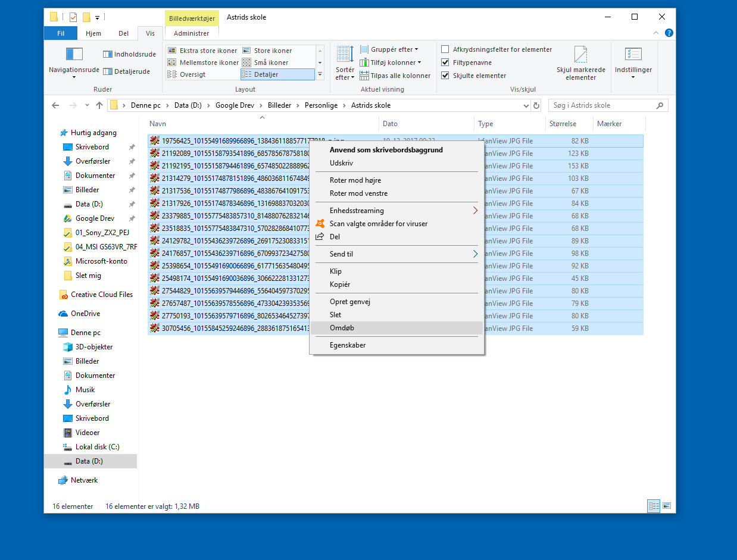Open the Hjem ribbon tab
Image resolution: width=737 pixels, height=560 pixels.
[93, 33]
